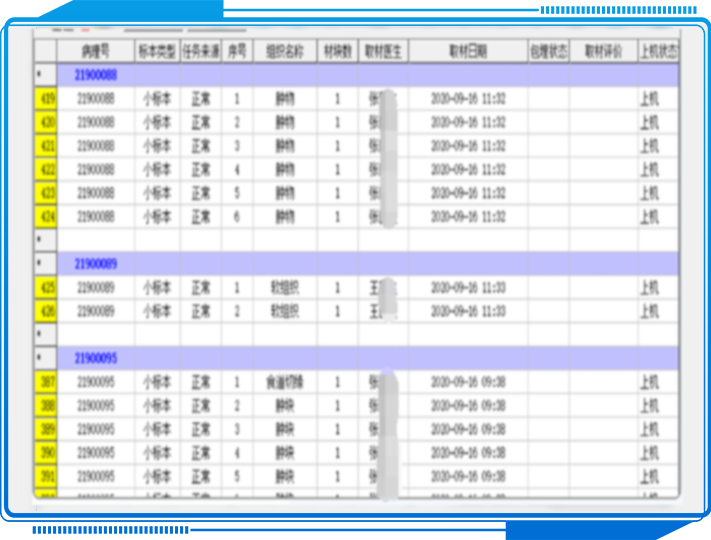Select row 425 yellow row header

coord(46,288)
